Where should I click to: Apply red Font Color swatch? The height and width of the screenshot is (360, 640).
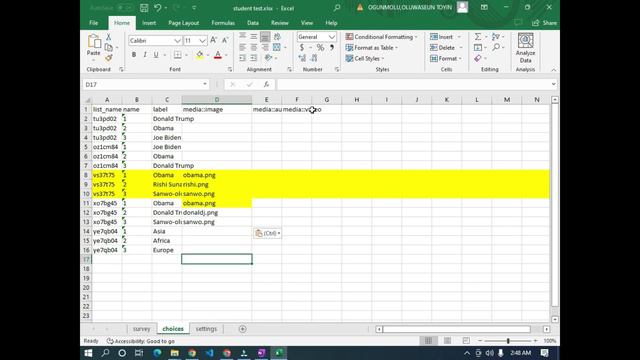218,55
